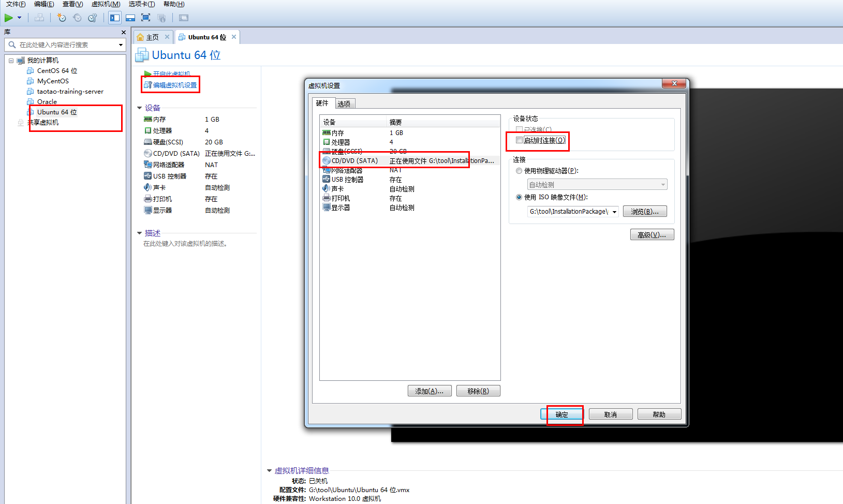
Task: Select taotao-training-server VM
Action: coord(70,92)
